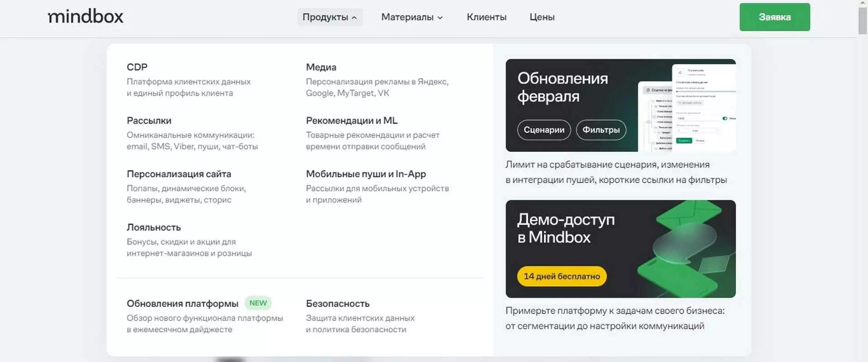Click the yellow 14 дней бесплатно badge
The height and width of the screenshot is (362, 868).
(x=561, y=276)
